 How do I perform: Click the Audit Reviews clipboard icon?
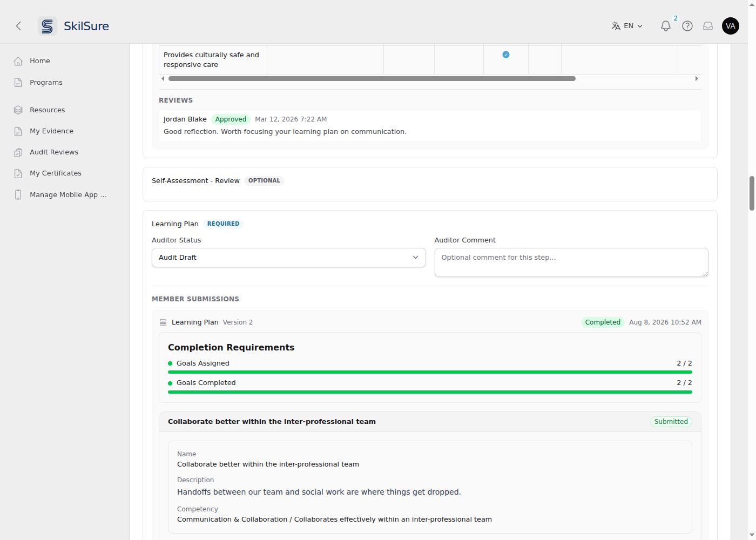tap(18, 152)
